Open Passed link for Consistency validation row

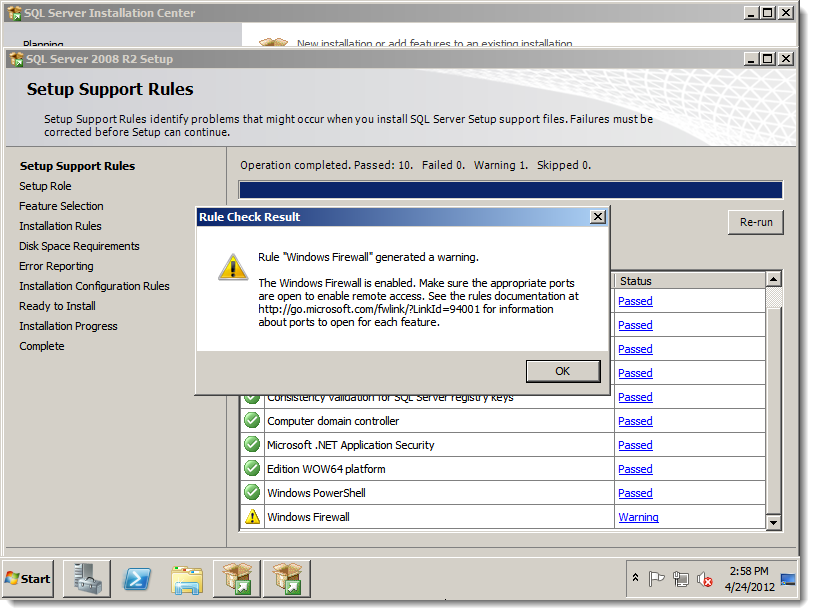[635, 398]
